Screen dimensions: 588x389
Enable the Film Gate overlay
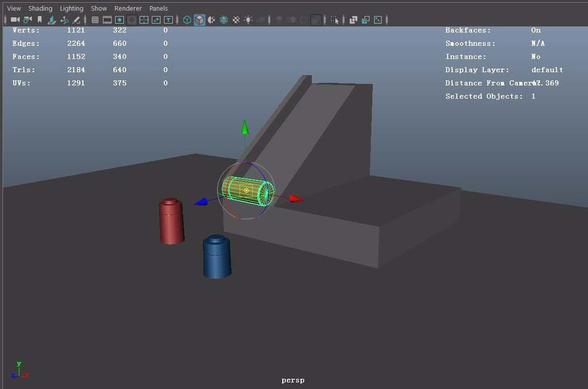tap(107, 20)
